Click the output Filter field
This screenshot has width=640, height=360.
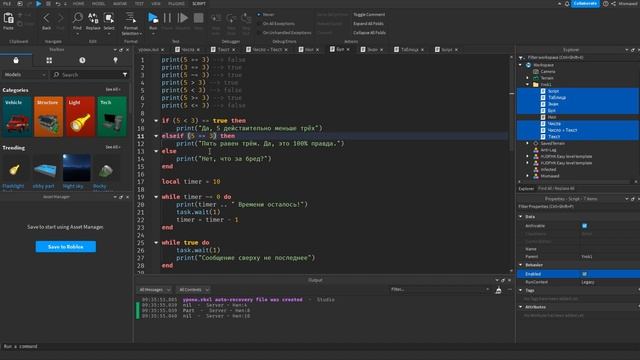click(x=440, y=289)
